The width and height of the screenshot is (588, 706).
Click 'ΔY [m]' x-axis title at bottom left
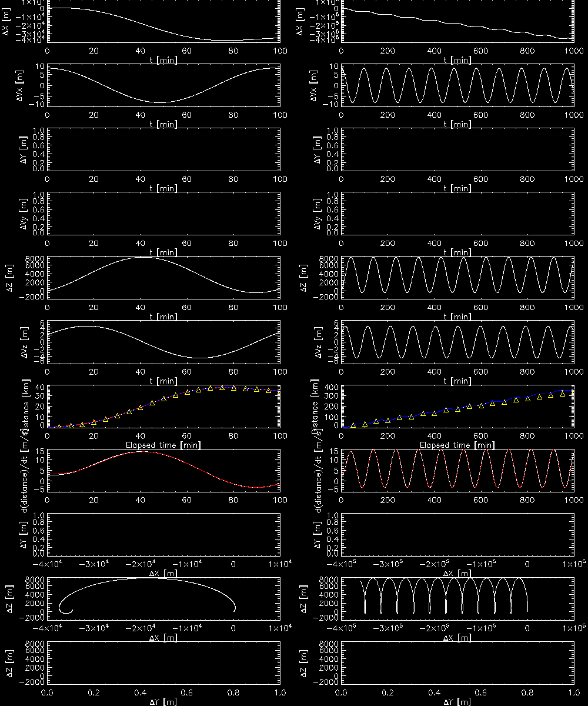click(163, 702)
